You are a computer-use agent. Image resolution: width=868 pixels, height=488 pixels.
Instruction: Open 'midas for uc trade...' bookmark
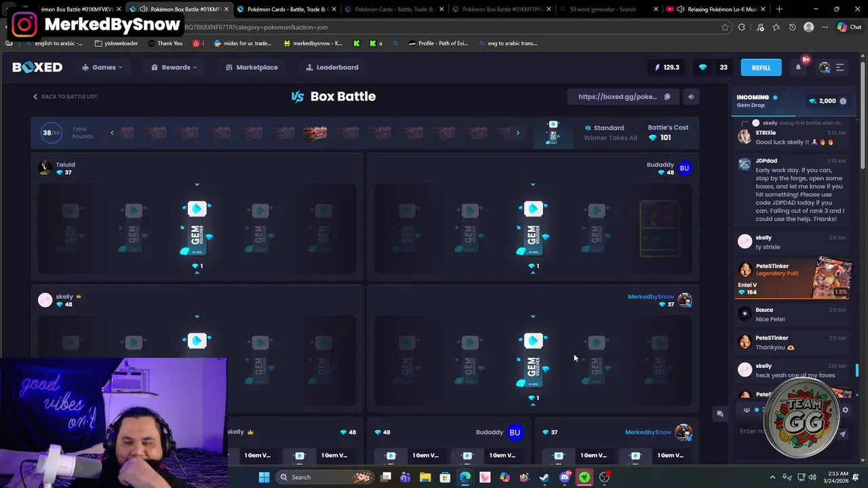[243, 43]
